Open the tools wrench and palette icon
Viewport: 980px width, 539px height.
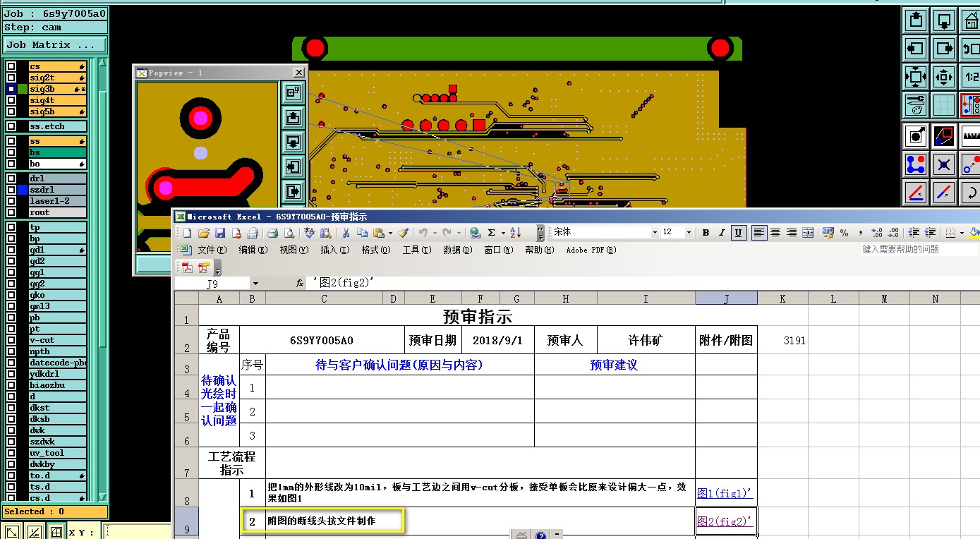(x=916, y=105)
